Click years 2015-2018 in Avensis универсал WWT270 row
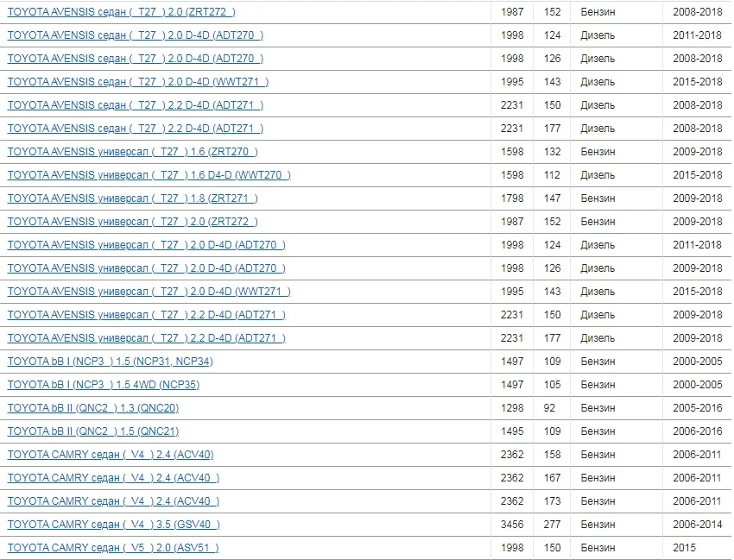The image size is (734, 560). click(x=698, y=175)
